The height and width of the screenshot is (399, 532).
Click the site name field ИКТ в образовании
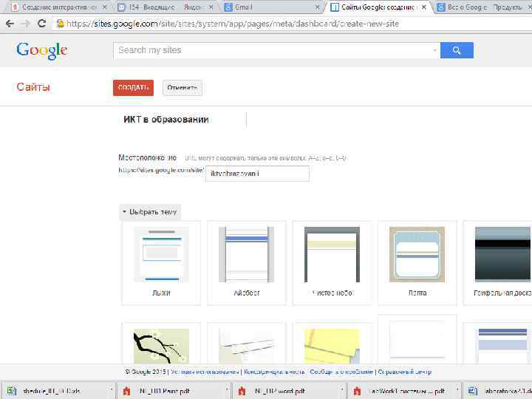point(183,120)
